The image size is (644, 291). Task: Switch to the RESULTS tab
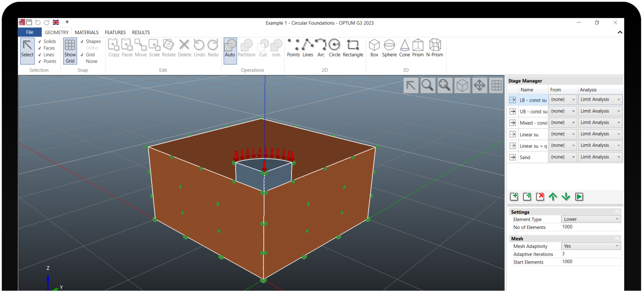pyautogui.click(x=141, y=32)
